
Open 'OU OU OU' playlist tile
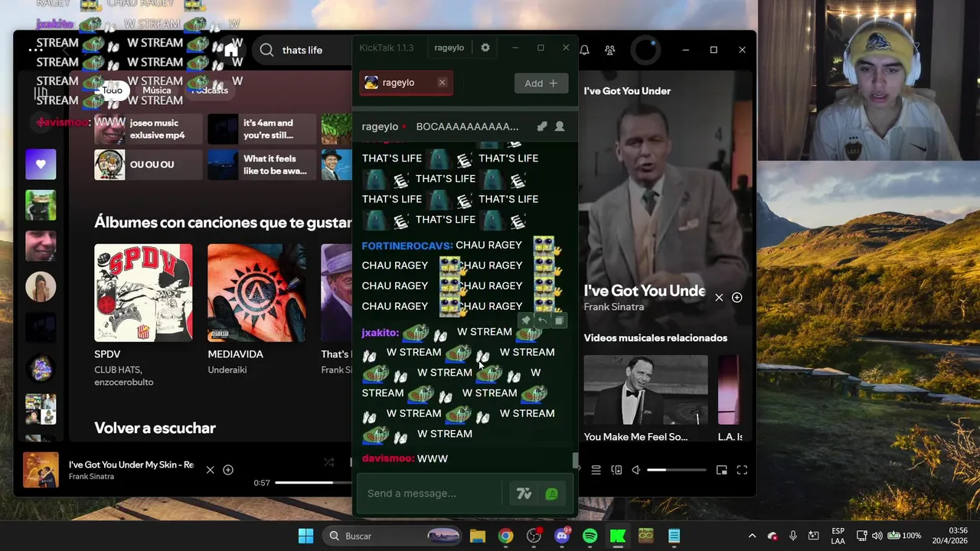(x=148, y=165)
